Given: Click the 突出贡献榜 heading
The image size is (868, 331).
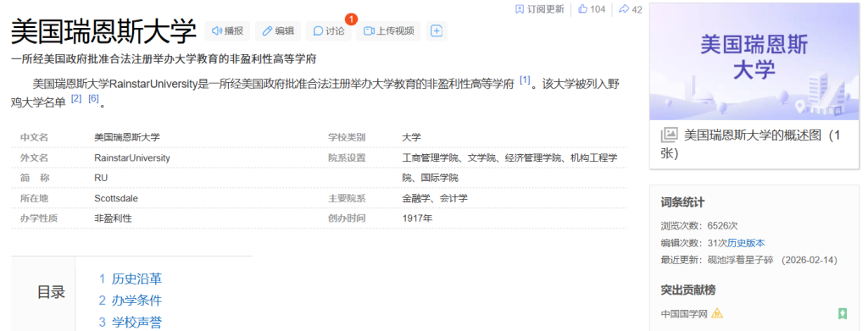Looking at the screenshot, I should click(x=688, y=290).
